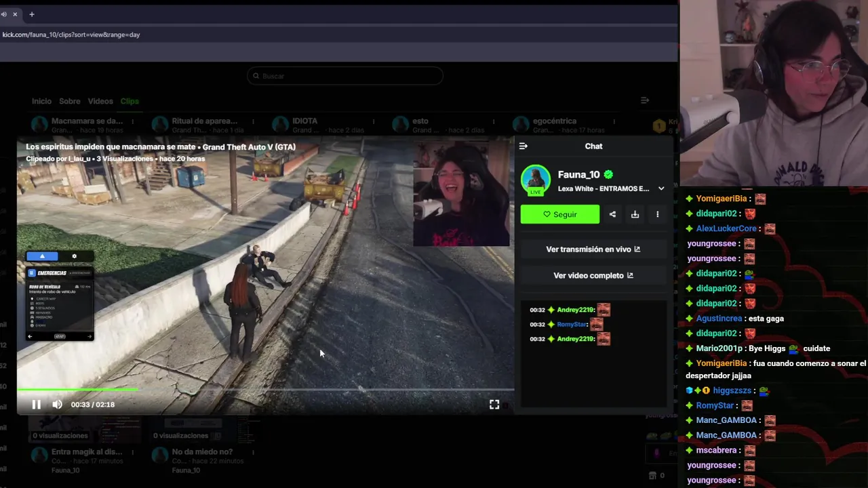Open the 'Macnamara se da...' clip
This screenshot has width=868, height=488.
[x=87, y=121]
